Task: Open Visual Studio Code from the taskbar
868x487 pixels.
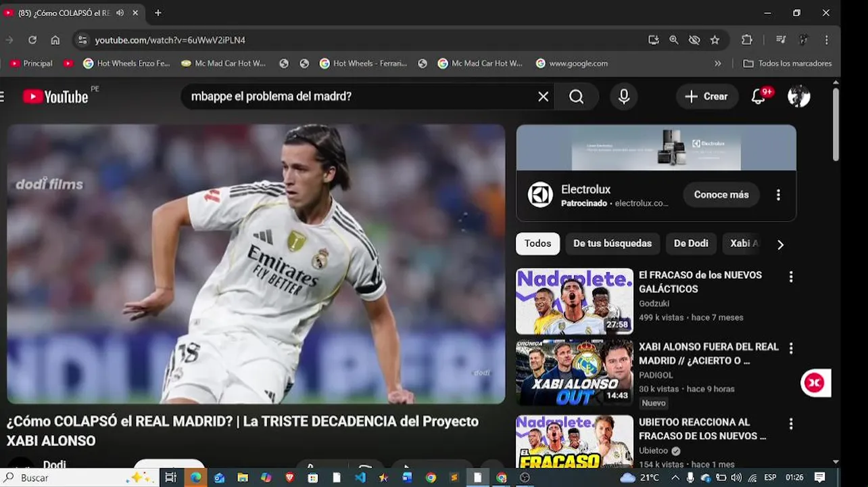Action: [x=360, y=478]
